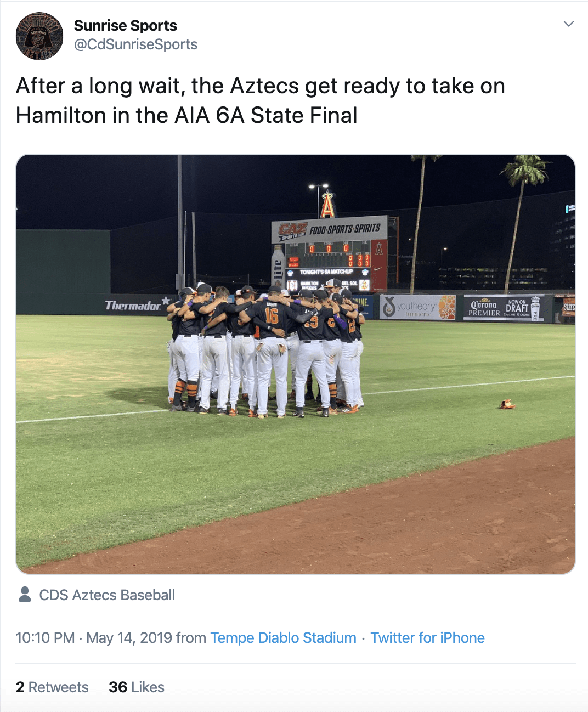
Task: Visit the @CdSunriseSports handle
Action: pyautogui.click(x=135, y=44)
